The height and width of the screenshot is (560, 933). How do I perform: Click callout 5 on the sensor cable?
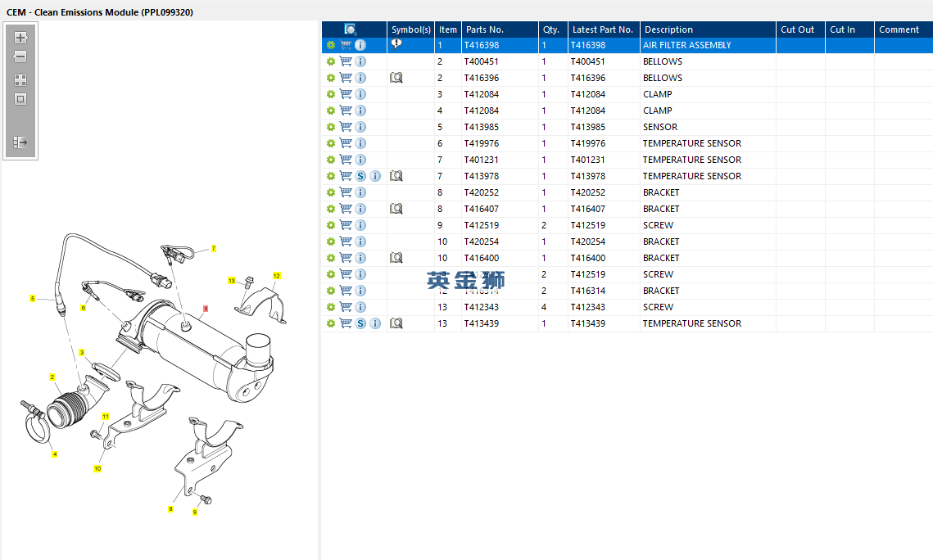[33, 299]
